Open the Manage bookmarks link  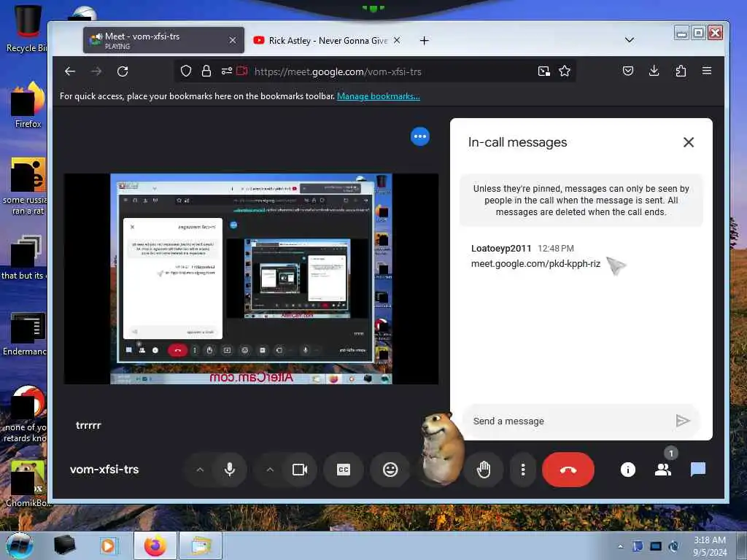click(379, 96)
